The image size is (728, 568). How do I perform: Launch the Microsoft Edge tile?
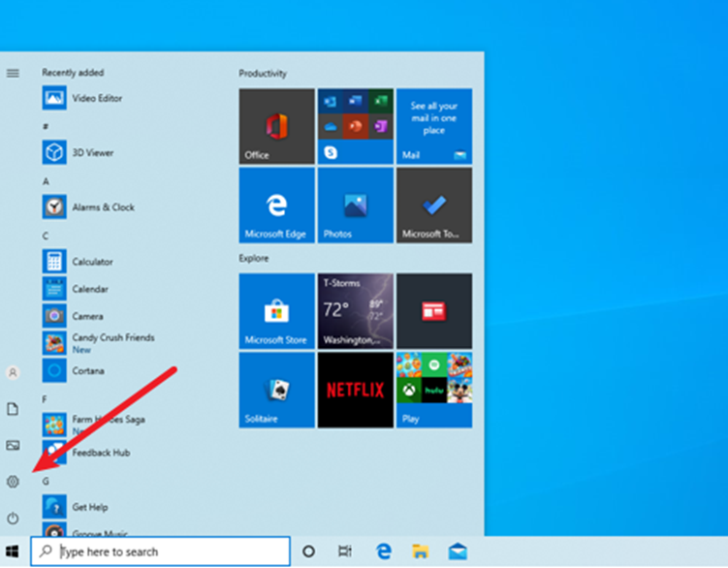[x=276, y=205]
